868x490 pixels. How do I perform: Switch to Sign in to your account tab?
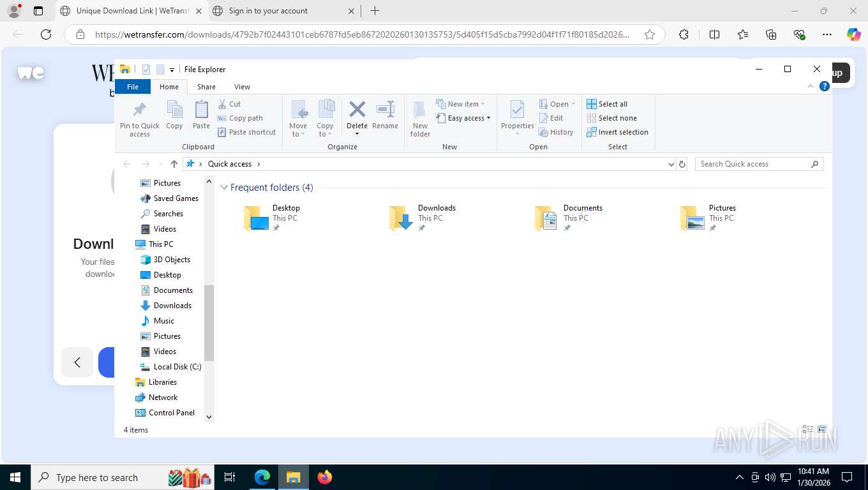[x=283, y=11]
